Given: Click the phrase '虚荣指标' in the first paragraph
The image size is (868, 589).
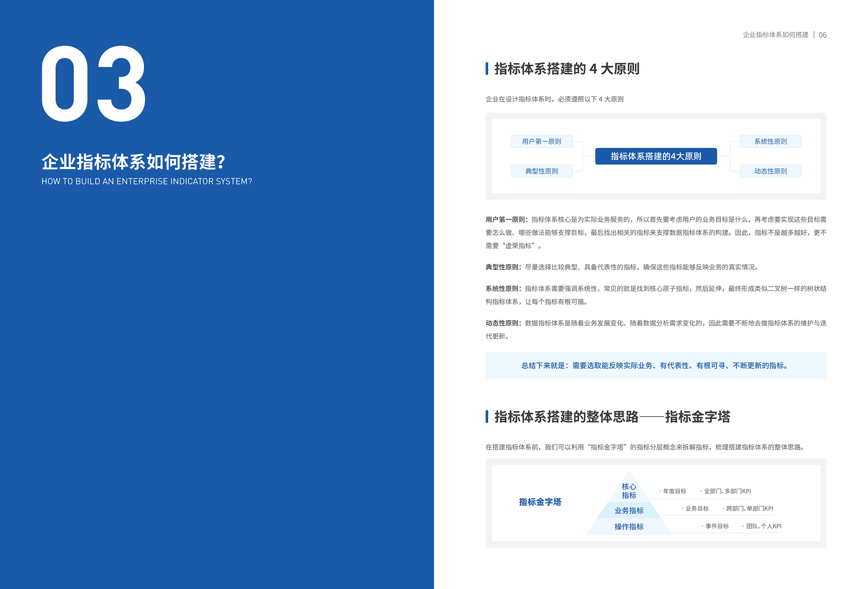Looking at the screenshot, I should coord(518,246).
